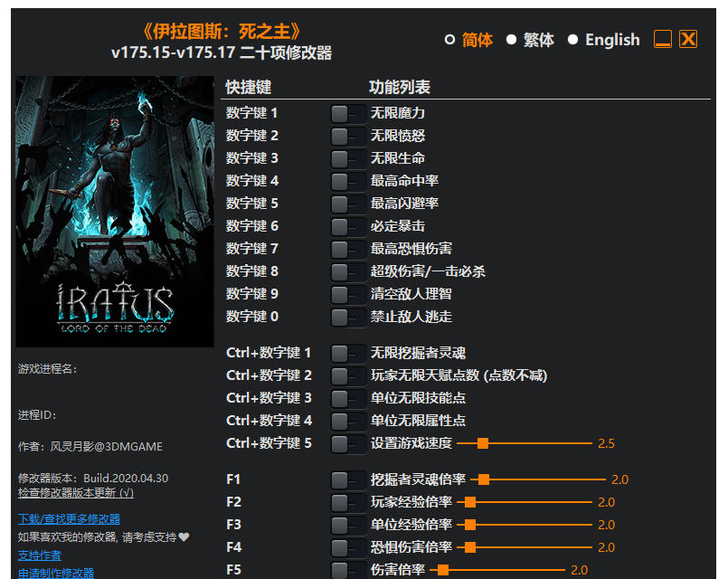
Task: Click hotkey label F4
Action: pyautogui.click(x=234, y=548)
